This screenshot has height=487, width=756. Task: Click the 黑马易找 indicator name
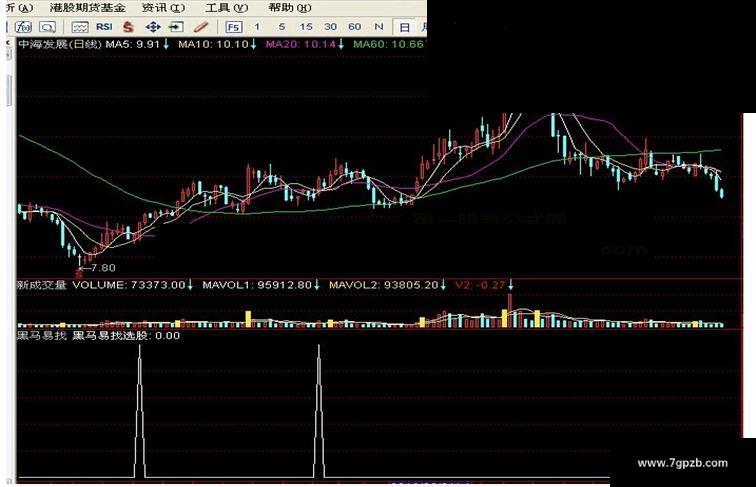coord(41,336)
